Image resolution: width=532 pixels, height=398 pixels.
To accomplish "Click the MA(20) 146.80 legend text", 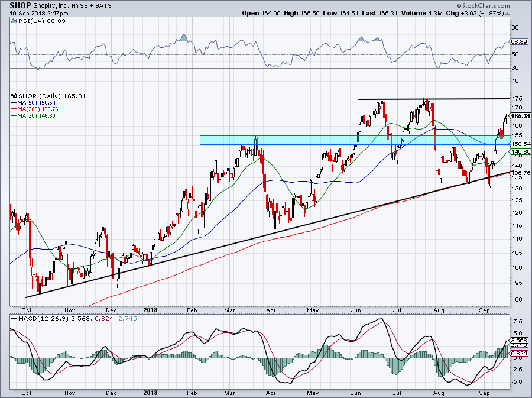I will [36, 116].
